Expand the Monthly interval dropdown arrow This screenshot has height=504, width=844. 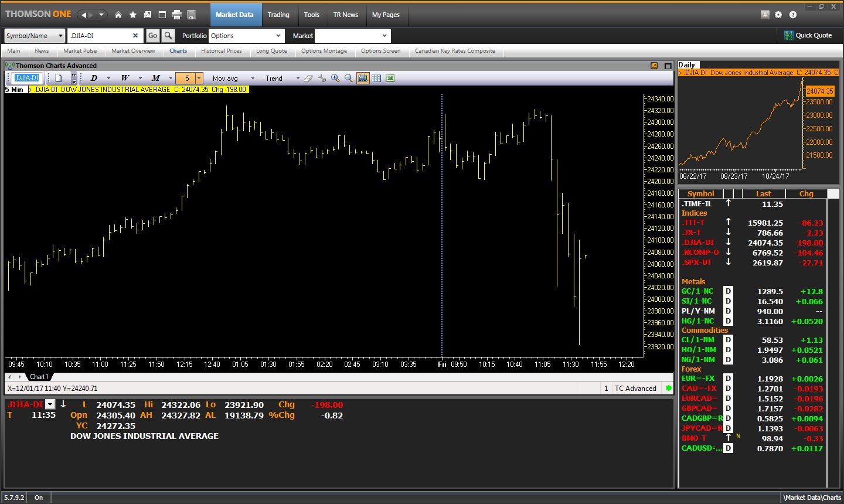[x=171, y=78]
